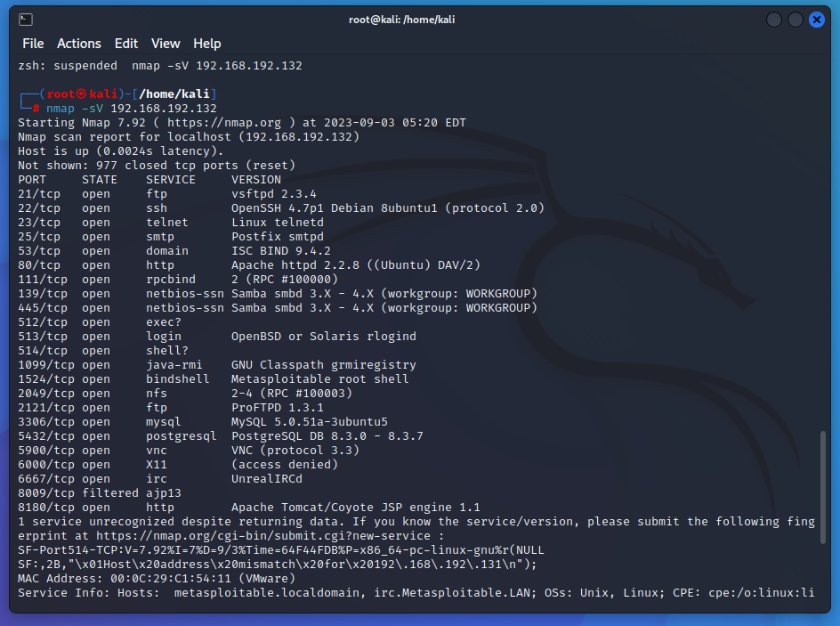Click the nmap.org submit.cgi fingerprint URL
The height and width of the screenshot is (626, 840).
pyautogui.click(x=263, y=536)
